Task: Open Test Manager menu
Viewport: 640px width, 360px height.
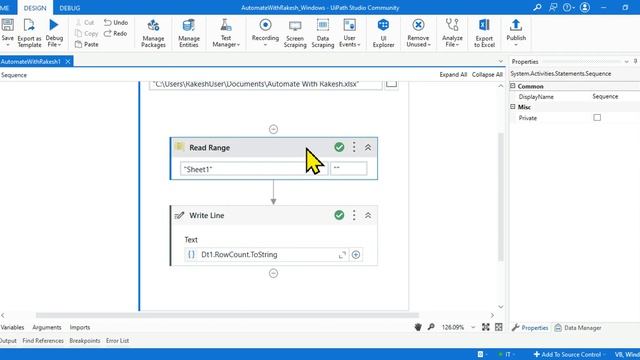Action: tap(226, 33)
